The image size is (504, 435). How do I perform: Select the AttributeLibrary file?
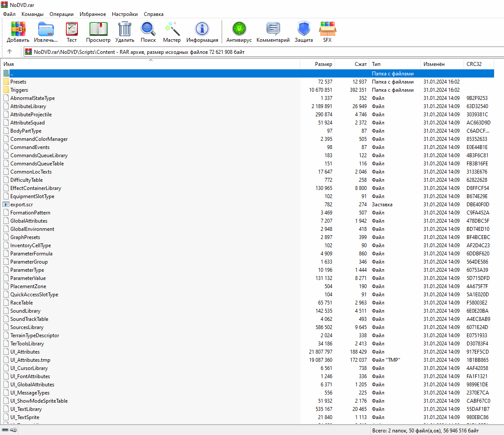tap(28, 106)
